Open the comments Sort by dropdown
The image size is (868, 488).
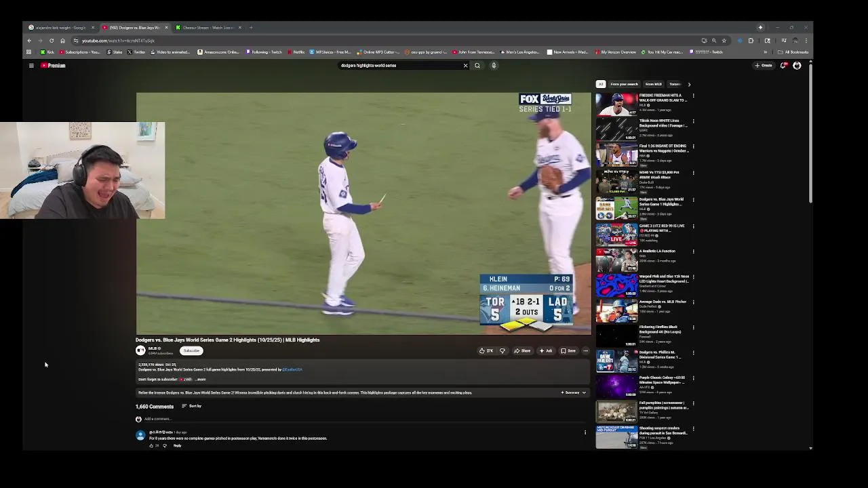pos(191,406)
